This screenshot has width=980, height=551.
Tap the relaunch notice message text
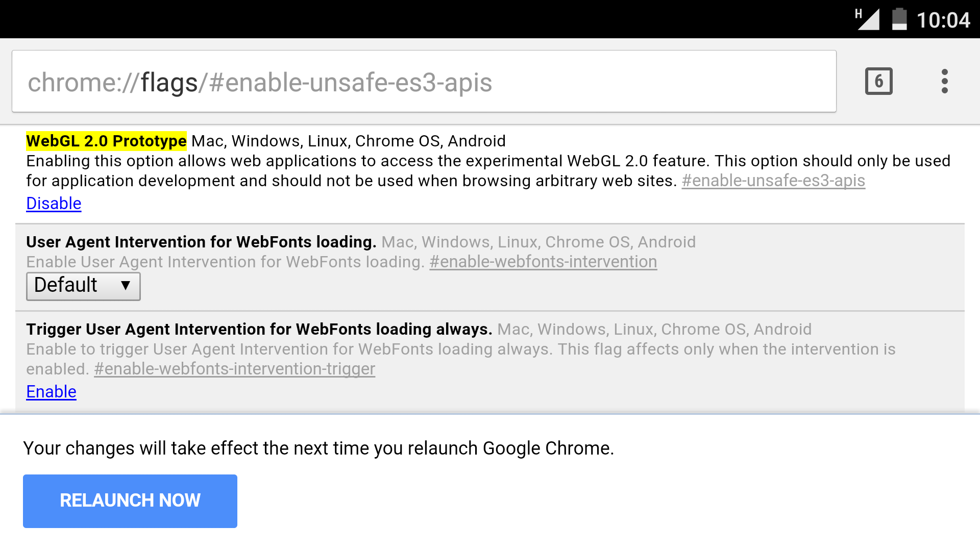point(318,448)
